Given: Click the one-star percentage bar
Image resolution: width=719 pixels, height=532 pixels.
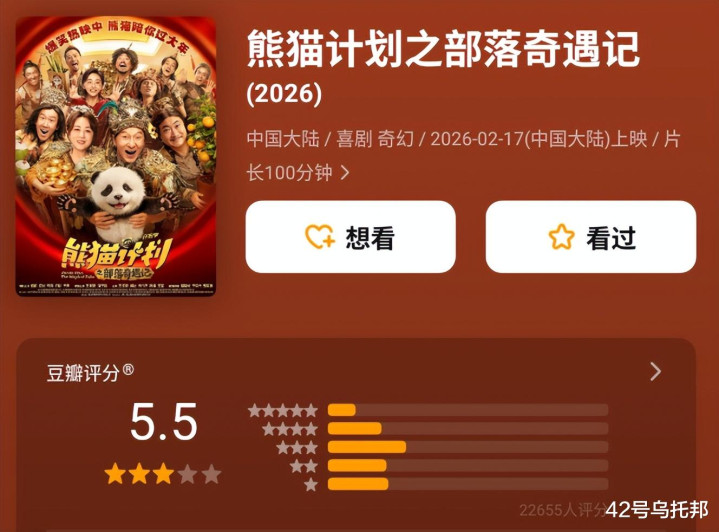Looking at the screenshot, I should (x=468, y=484).
